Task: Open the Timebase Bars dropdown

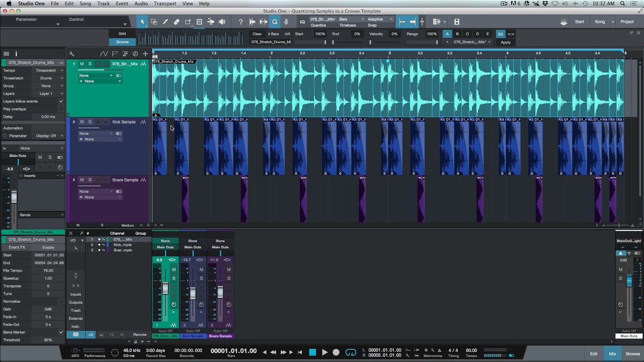Action: pos(351,19)
